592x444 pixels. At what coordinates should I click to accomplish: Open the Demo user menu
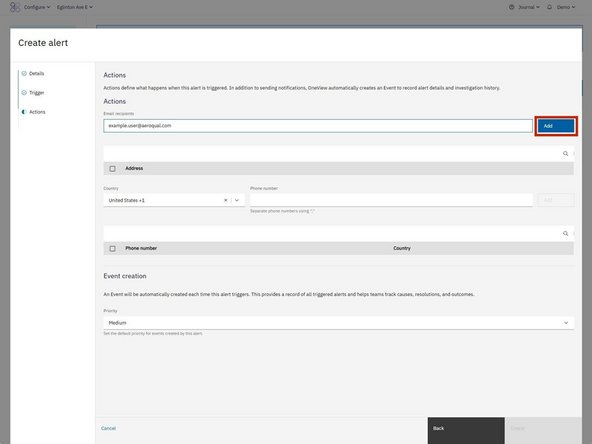pos(566,7)
